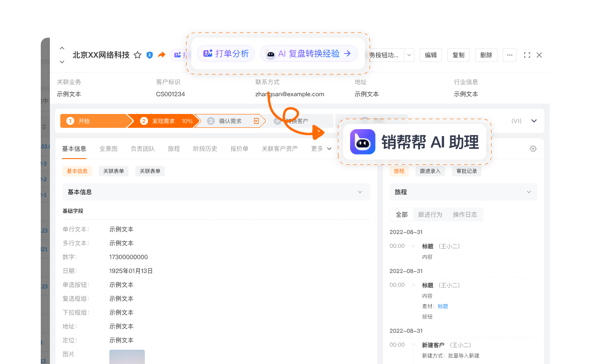Click the orange share arrow icon

click(x=162, y=55)
